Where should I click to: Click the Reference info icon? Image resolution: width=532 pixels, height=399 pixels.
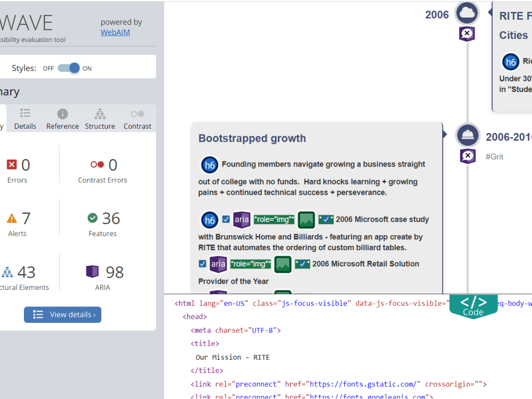pos(62,114)
